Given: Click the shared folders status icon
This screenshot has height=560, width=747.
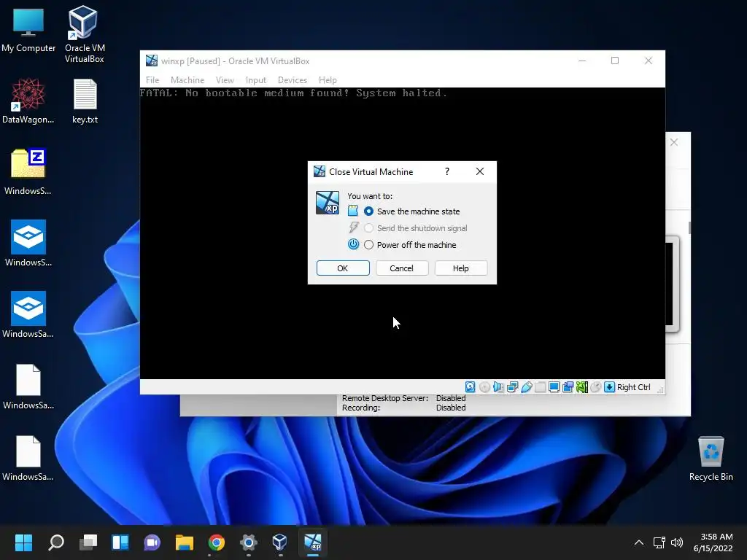Looking at the screenshot, I should [x=541, y=387].
